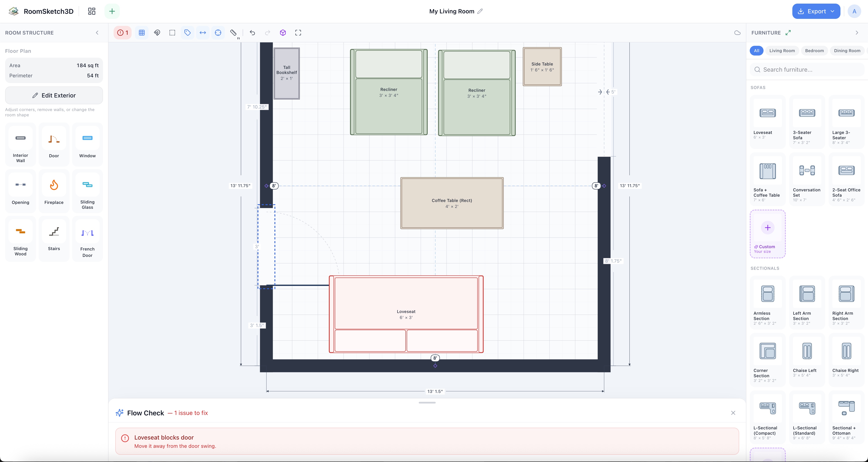Select the Bedroom filter tab
This screenshot has height=462, width=868.
coord(814,51)
